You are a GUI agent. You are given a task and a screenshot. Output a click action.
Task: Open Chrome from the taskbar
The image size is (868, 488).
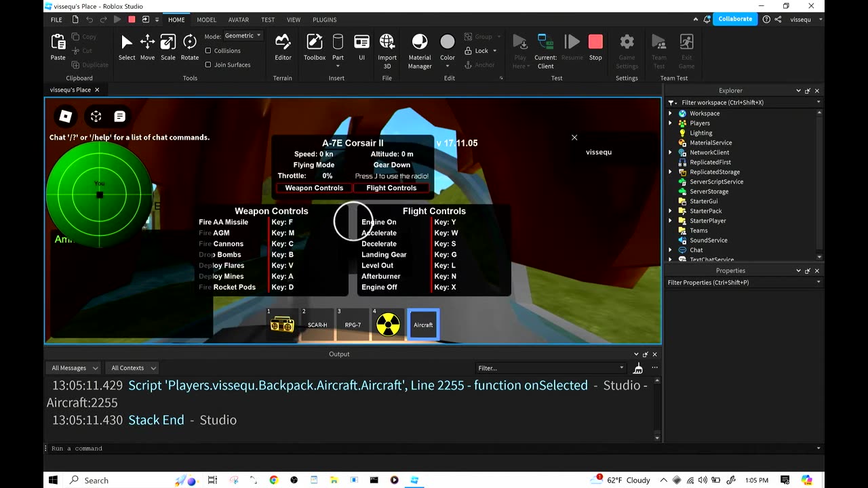273,480
